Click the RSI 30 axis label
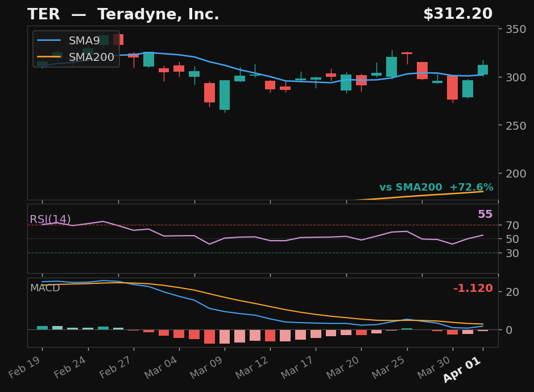This screenshot has width=534, height=392. pyautogui.click(x=512, y=253)
